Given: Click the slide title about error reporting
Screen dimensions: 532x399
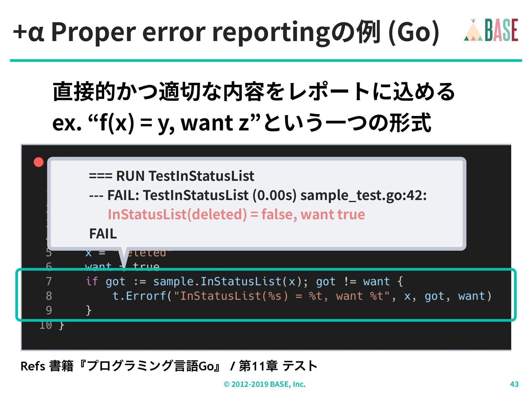Looking at the screenshot, I should [226, 32].
